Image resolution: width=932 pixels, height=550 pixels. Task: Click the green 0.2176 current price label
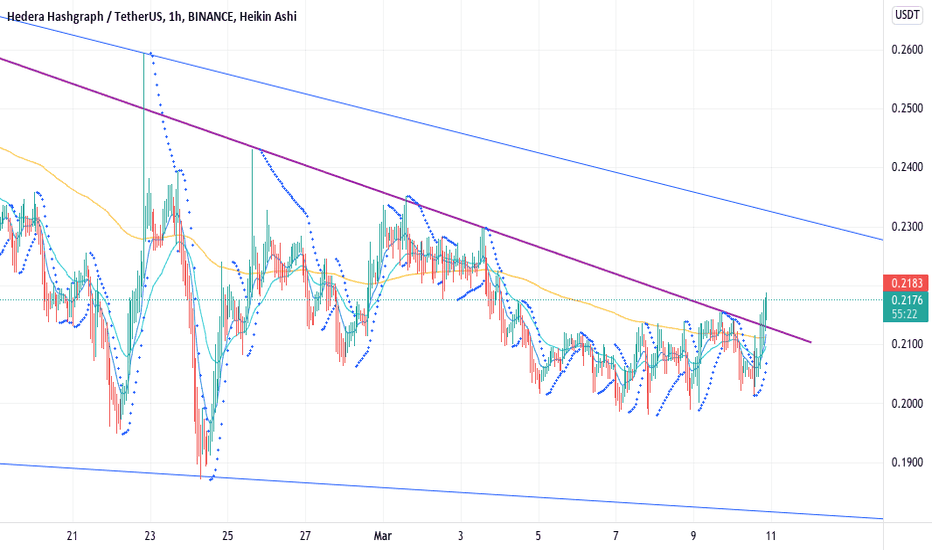(x=906, y=300)
